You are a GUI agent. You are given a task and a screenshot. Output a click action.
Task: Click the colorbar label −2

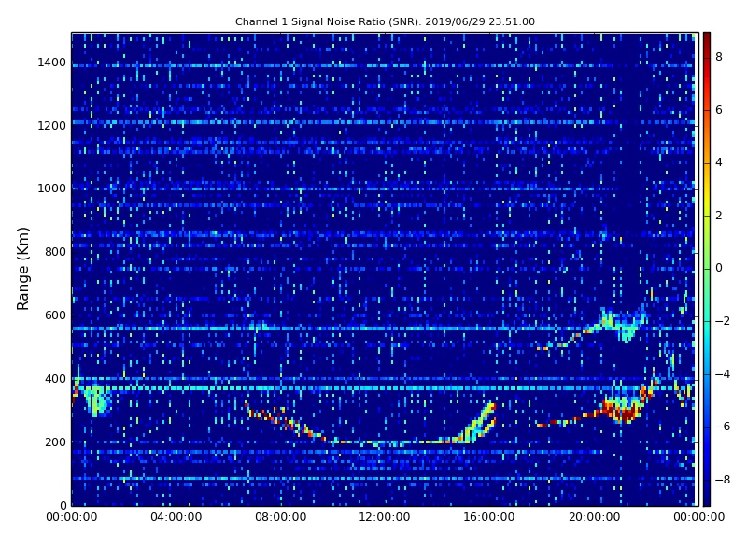click(723, 321)
